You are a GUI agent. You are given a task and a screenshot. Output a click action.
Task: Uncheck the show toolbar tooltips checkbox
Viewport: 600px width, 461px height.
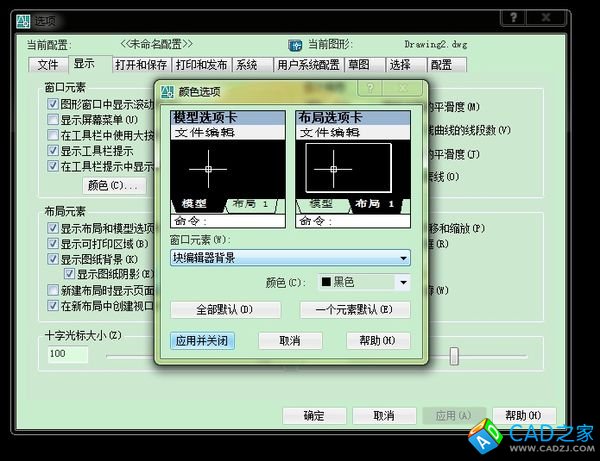53,151
